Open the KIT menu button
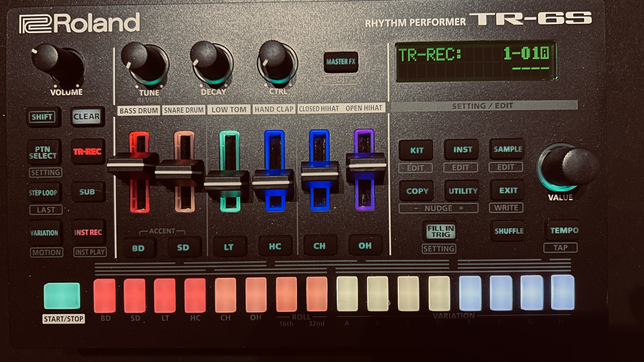This screenshot has width=644, height=362. [416, 150]
